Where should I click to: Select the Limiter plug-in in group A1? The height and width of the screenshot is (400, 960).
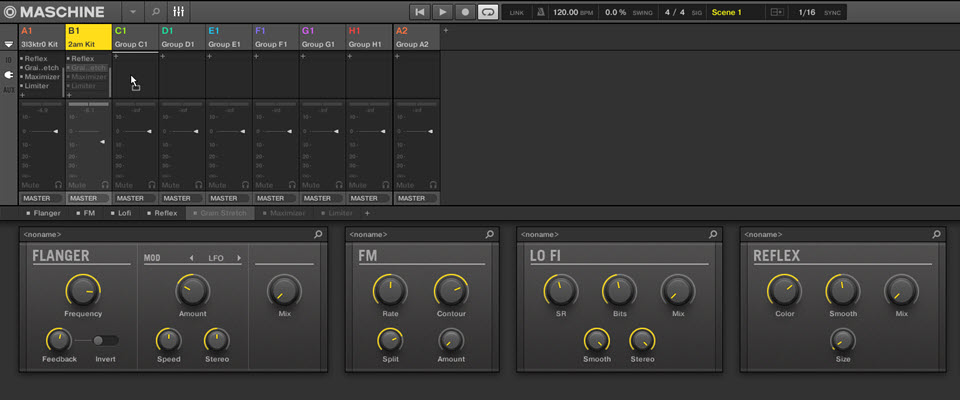[35, 86]
